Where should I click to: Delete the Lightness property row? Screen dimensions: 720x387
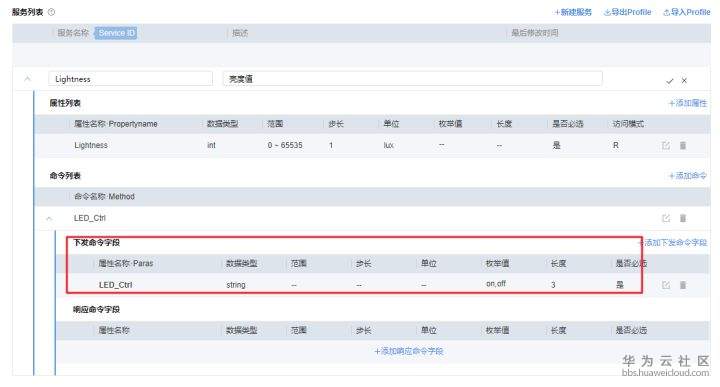click(x=683, y=146)
